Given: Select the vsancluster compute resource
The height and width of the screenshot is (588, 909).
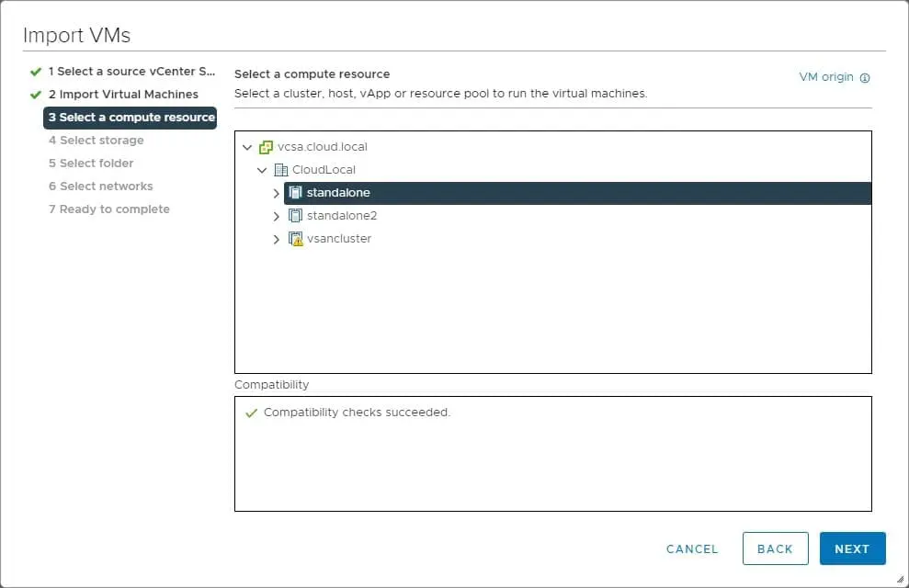Looking at the screenshot, I should 338,239.
